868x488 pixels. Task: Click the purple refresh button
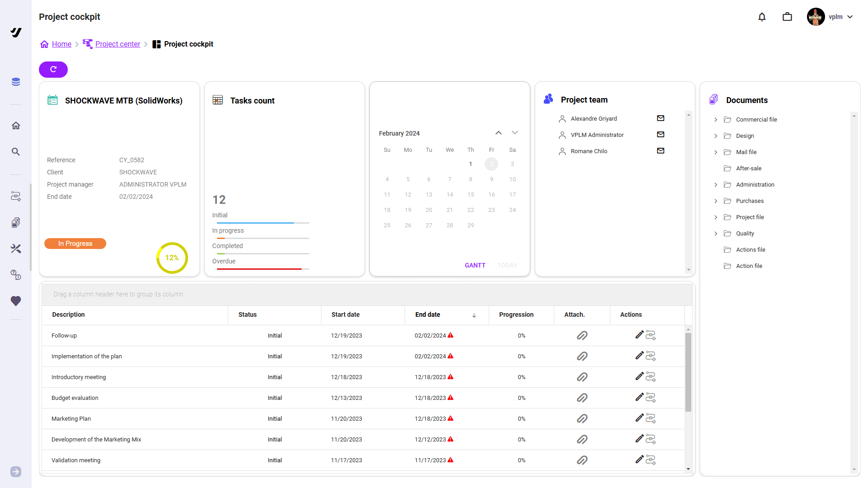coord(53,70)
